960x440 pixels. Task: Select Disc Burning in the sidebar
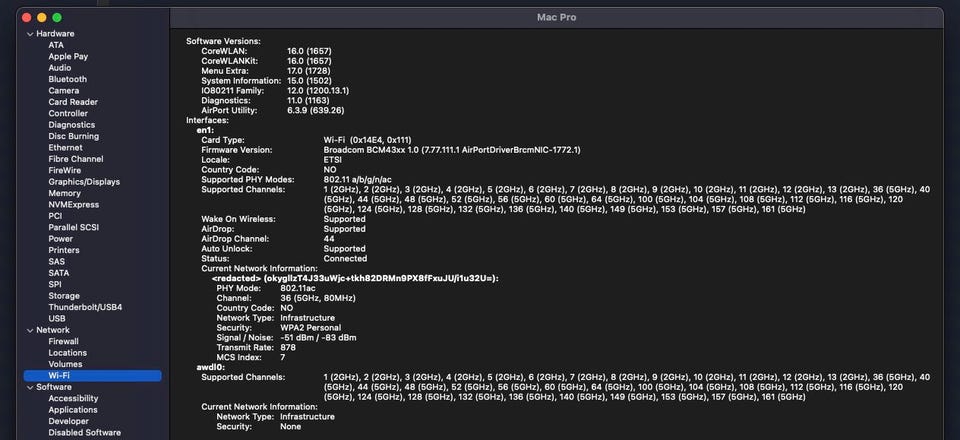coord(73,136)
